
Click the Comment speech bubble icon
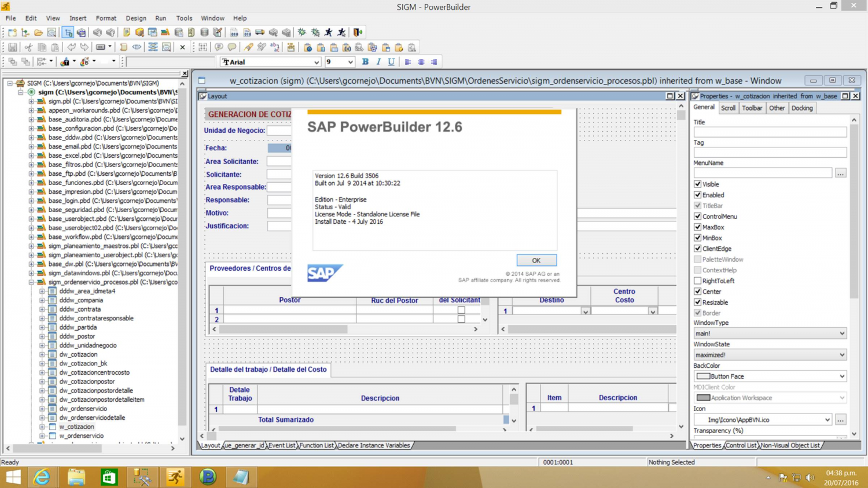[219, 47]
